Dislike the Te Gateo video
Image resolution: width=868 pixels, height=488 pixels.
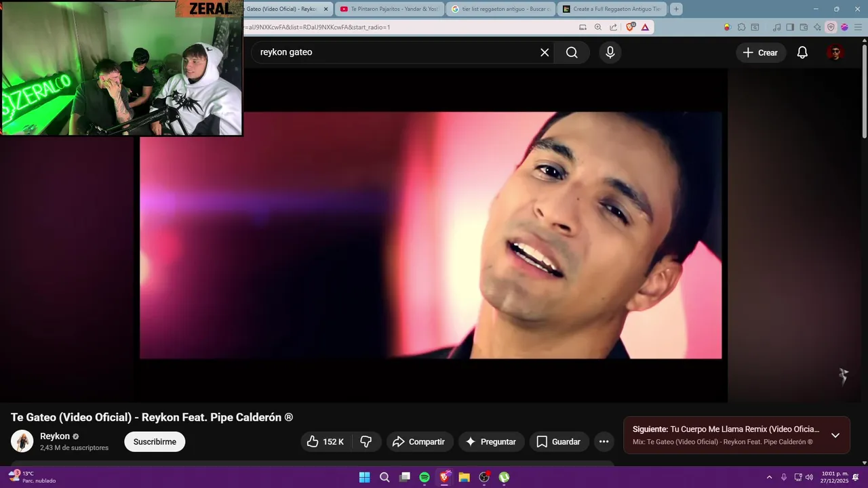click(x=366, y=442)
